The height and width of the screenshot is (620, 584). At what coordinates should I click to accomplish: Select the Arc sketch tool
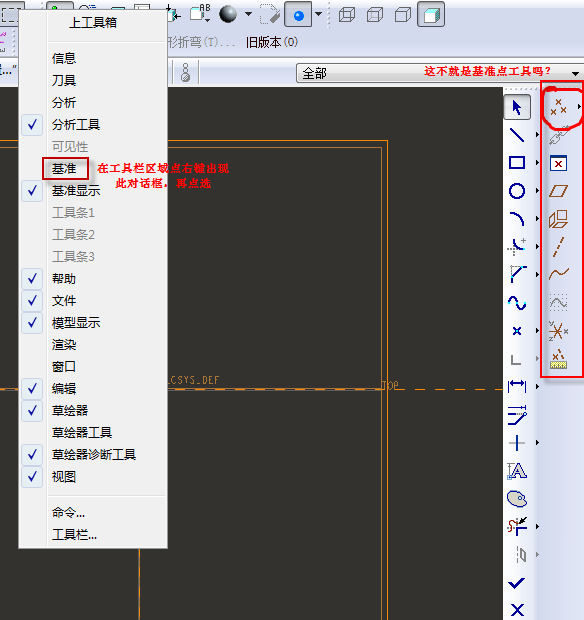click(x=517, y=219)
